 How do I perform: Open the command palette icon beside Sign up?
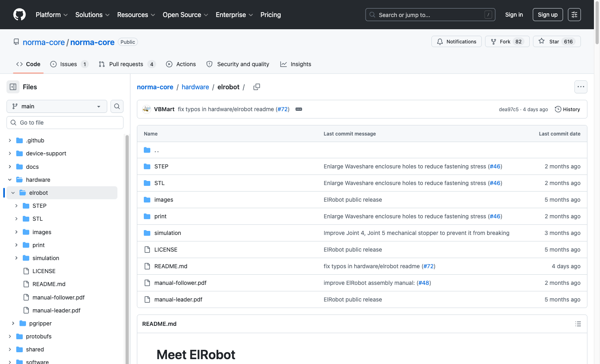coord(574,15)
